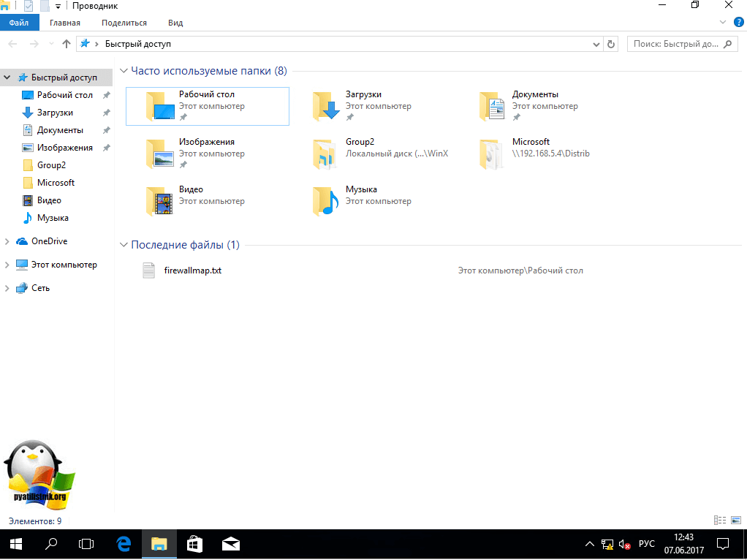Select Group2 in navigation pane
This screenshot has height=560, width=747.
(x=51, y=165)
